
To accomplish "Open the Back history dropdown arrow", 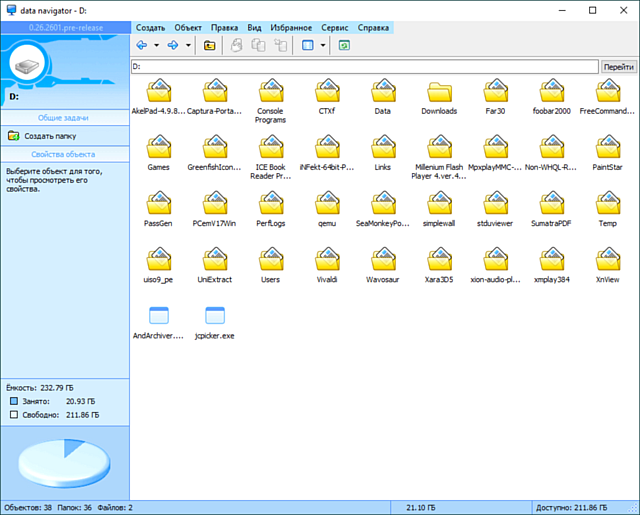I will click(x=156, y=46).
